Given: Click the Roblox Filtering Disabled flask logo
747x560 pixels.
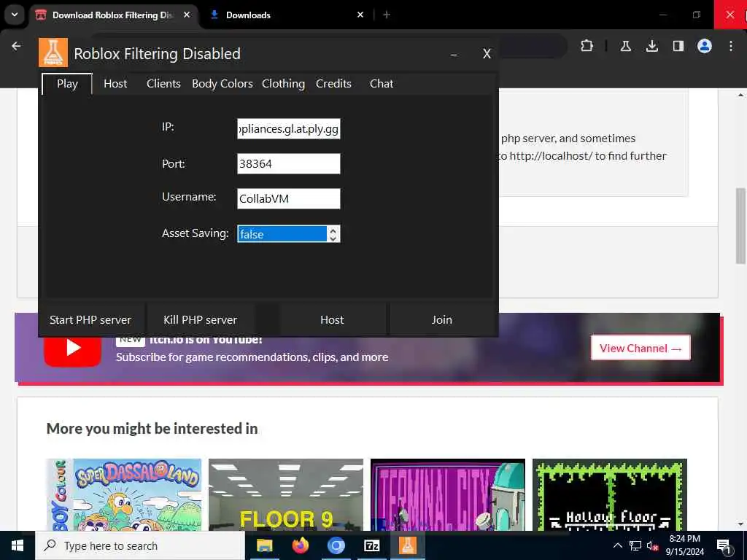Looking at the screenshot, I should click(53, 52).
